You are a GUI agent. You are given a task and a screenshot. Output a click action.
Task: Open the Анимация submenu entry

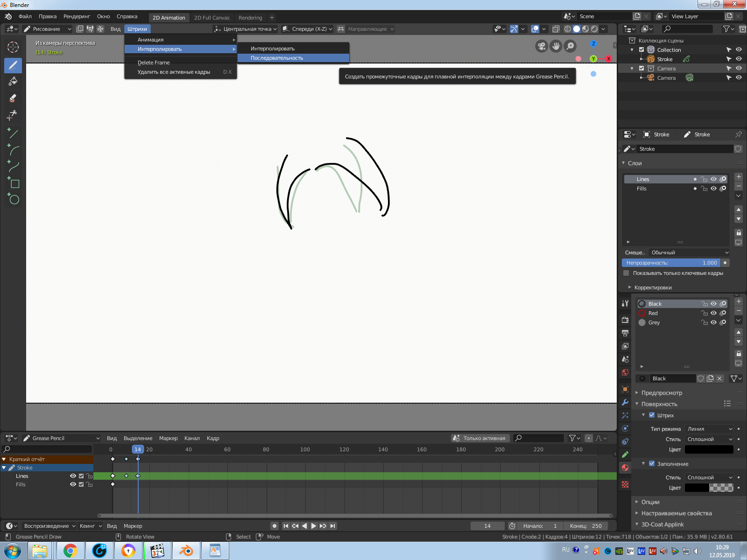[181, 40]
